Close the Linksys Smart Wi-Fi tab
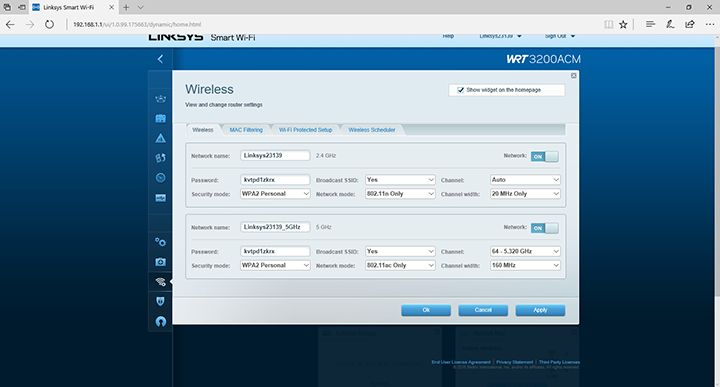The image size is (720, 387). (x=111, y=7)
